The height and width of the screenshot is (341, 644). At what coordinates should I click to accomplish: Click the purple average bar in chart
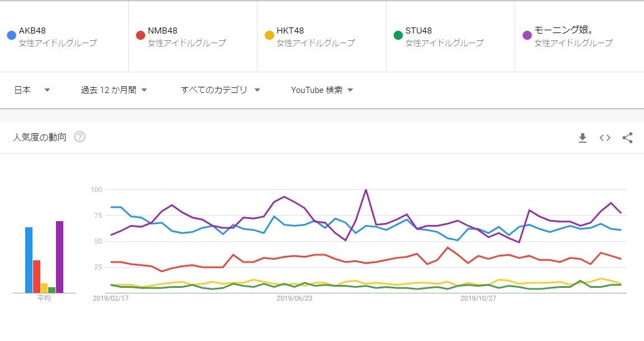pyautogui.click(x=59, y=257)
